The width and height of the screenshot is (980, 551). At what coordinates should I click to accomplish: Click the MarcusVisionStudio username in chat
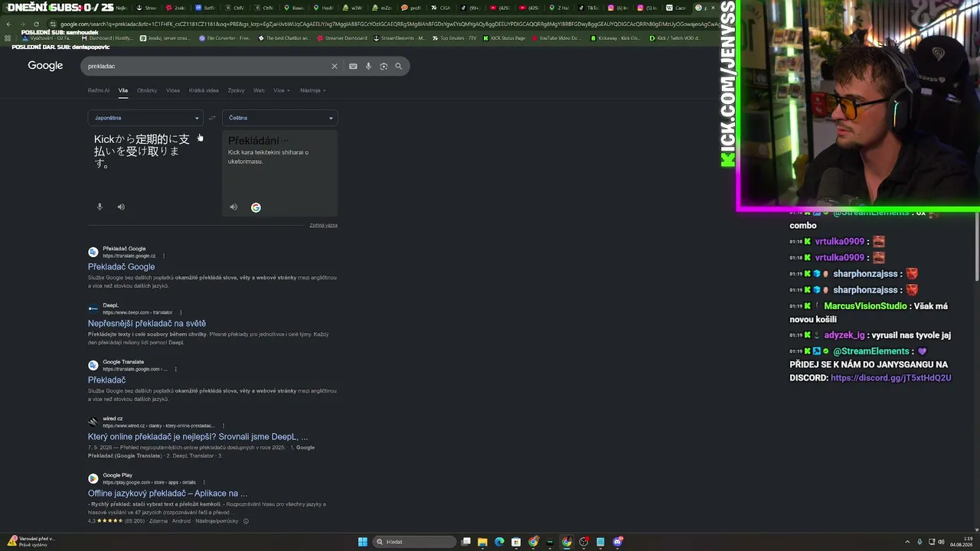pos(865,306)
